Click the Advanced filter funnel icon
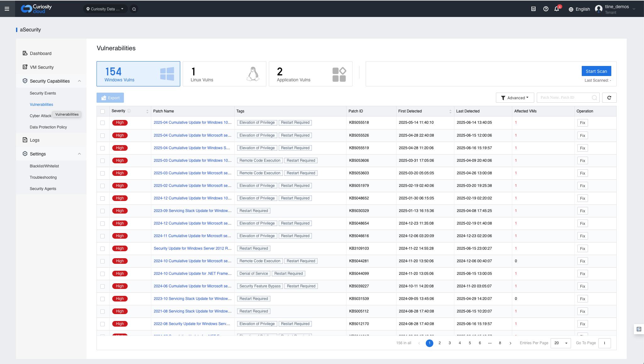The height and width of the screenshot is (364, 644). click(x=503, y=98)
